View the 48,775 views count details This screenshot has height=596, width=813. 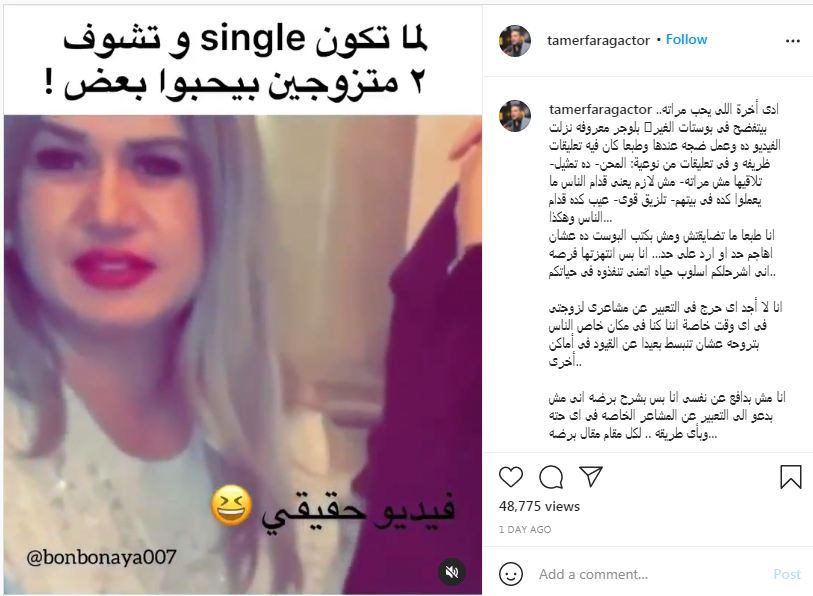(x=539, y=506)
